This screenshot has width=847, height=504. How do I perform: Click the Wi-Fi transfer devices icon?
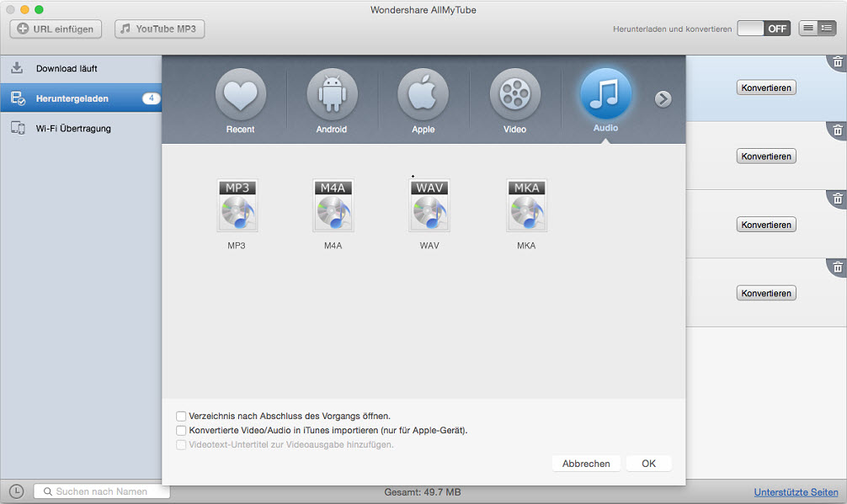point(18,128)
